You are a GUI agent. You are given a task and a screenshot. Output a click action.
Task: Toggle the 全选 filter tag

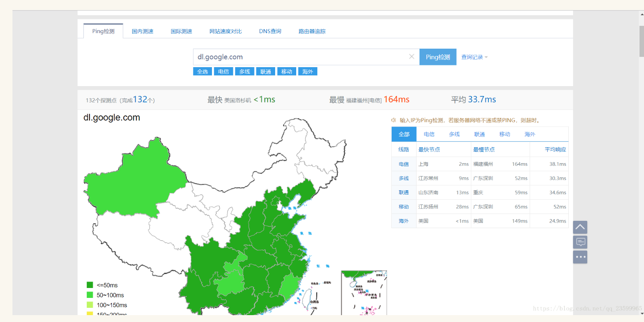click(202, 71)
